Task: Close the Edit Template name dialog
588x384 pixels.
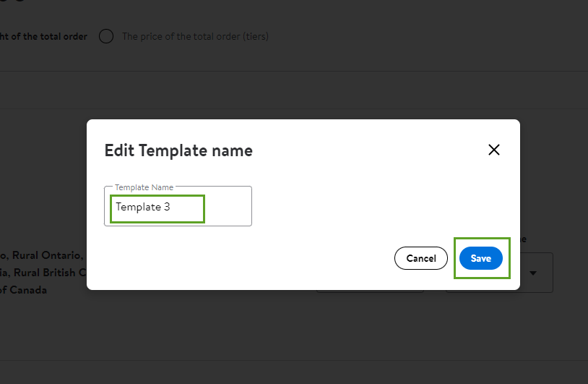Action: (494, 150)
